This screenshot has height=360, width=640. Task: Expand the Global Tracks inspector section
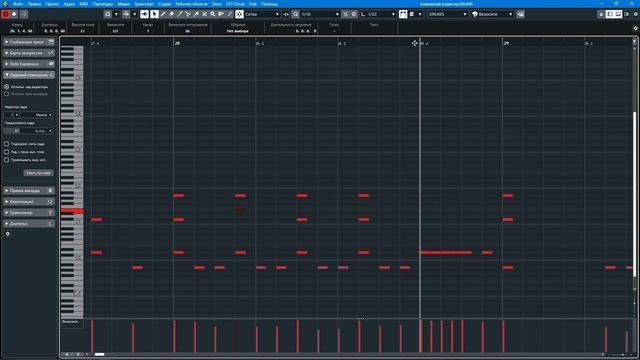pos(29,42)
